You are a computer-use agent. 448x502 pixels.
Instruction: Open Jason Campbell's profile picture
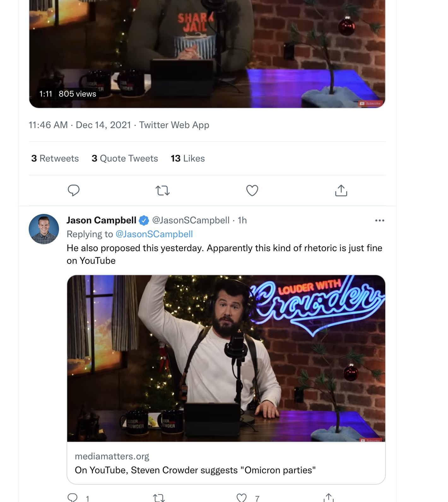click(44, 229)
